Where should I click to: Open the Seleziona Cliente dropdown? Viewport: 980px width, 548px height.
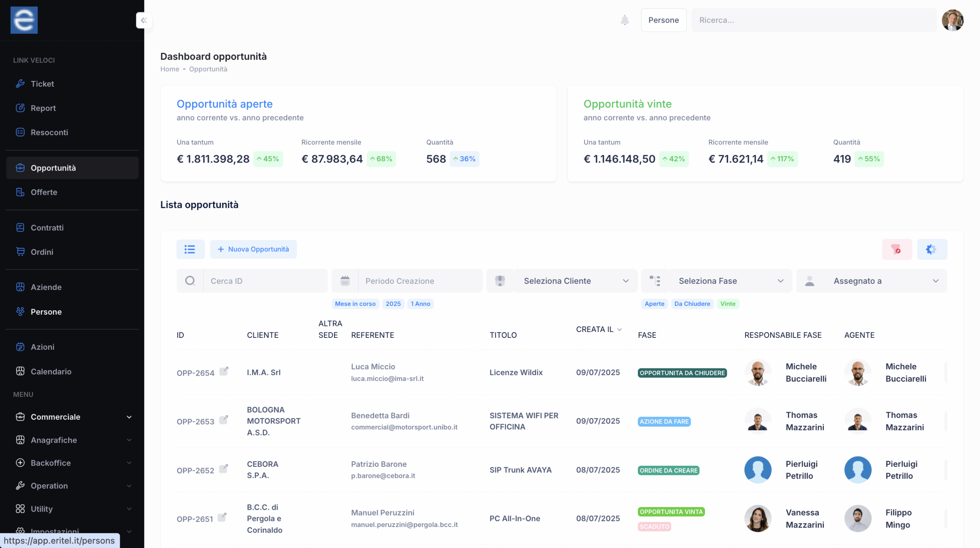tap(575, 281)
